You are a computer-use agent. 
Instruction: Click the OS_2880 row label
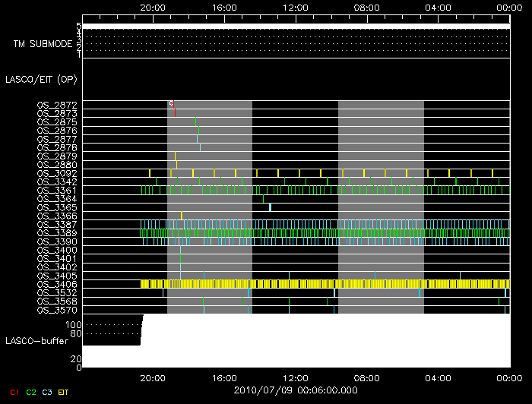pos(57,165)
